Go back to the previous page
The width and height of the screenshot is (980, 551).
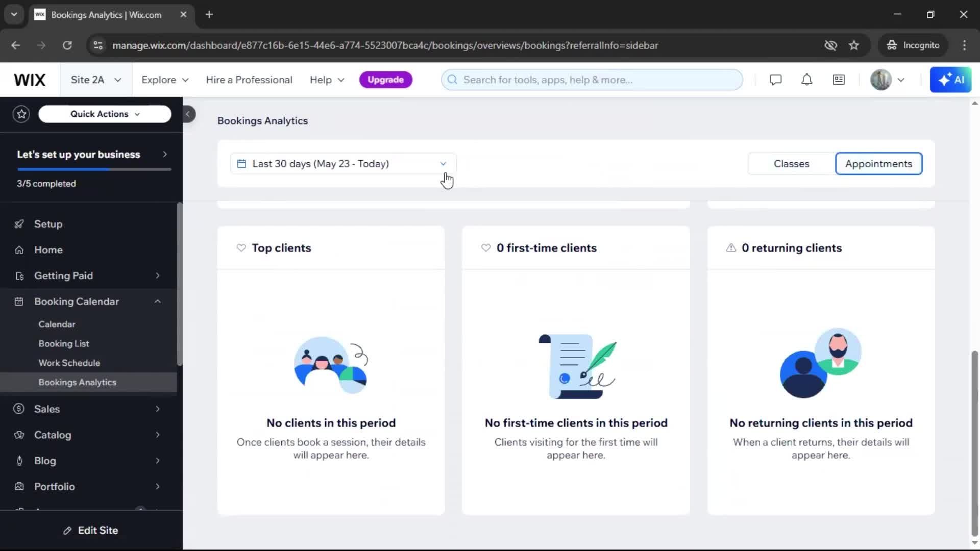15,45
